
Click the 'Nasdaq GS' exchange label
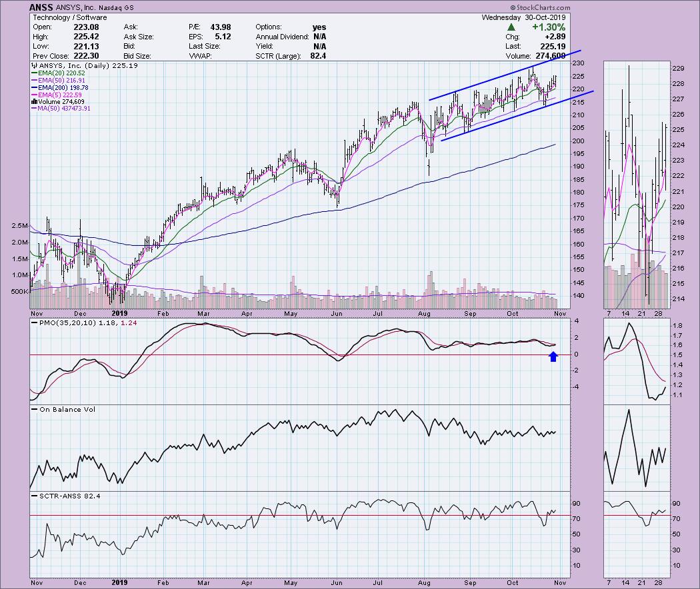(x=115, y=7)
